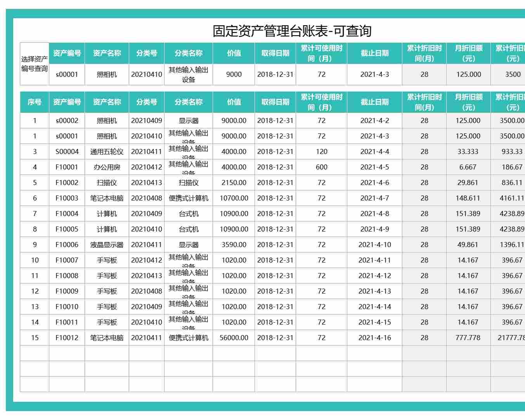This screenshot has height=420, width=525.
Task: Select 便携式计算机 classification for F10012
Action: coord(189,338)
